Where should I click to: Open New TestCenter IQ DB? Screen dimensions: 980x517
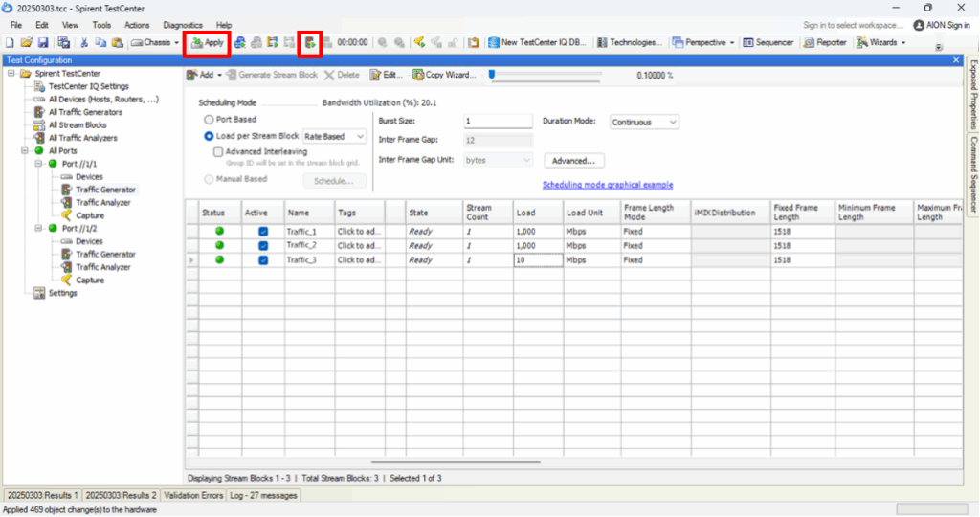pyautogui.click(x=538, y=42)
